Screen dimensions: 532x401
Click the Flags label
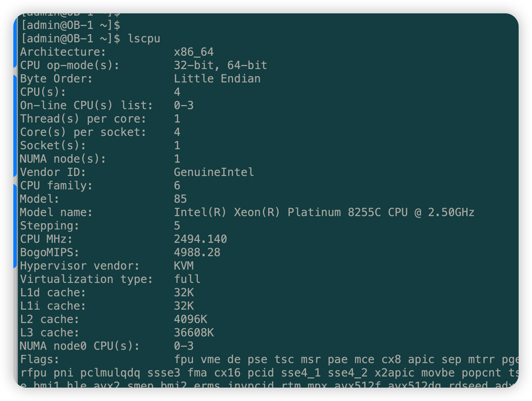click(40, 359)
